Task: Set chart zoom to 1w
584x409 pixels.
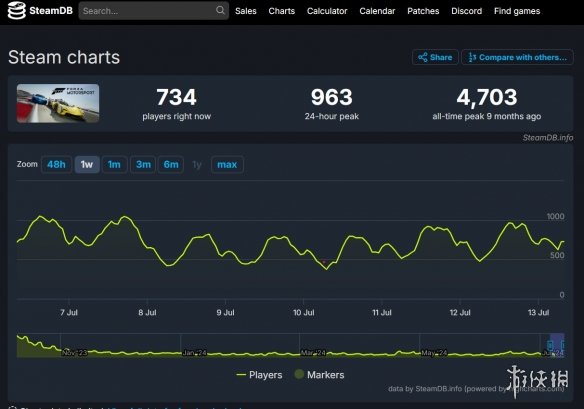Action: 87,164
